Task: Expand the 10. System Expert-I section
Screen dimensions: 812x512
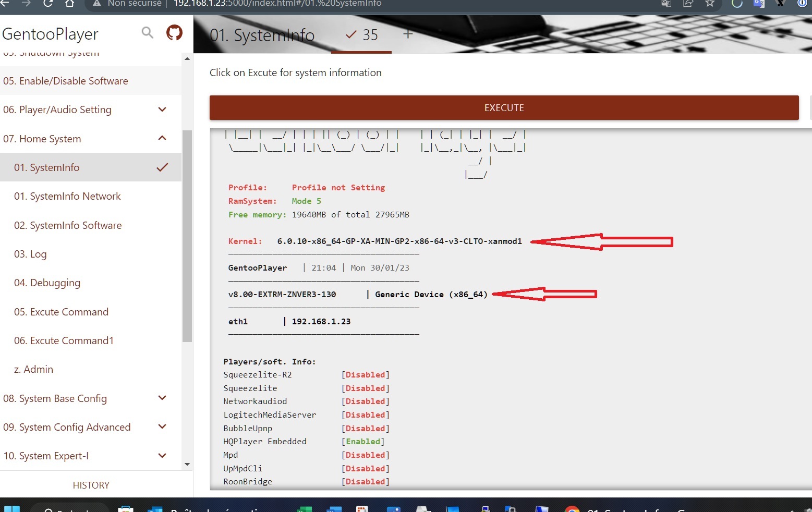Action: (162, 456)
